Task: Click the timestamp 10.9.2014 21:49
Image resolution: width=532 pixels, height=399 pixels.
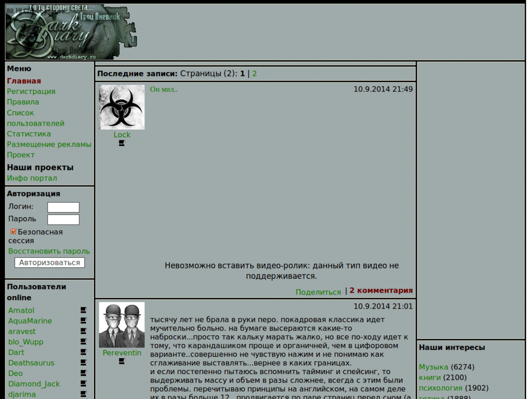Action: click(383, 89)
